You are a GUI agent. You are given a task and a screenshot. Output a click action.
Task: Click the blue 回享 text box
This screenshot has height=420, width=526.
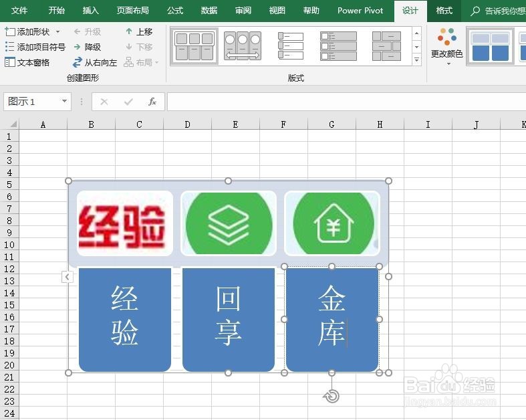pyautogui.click(x=229, y=319)
